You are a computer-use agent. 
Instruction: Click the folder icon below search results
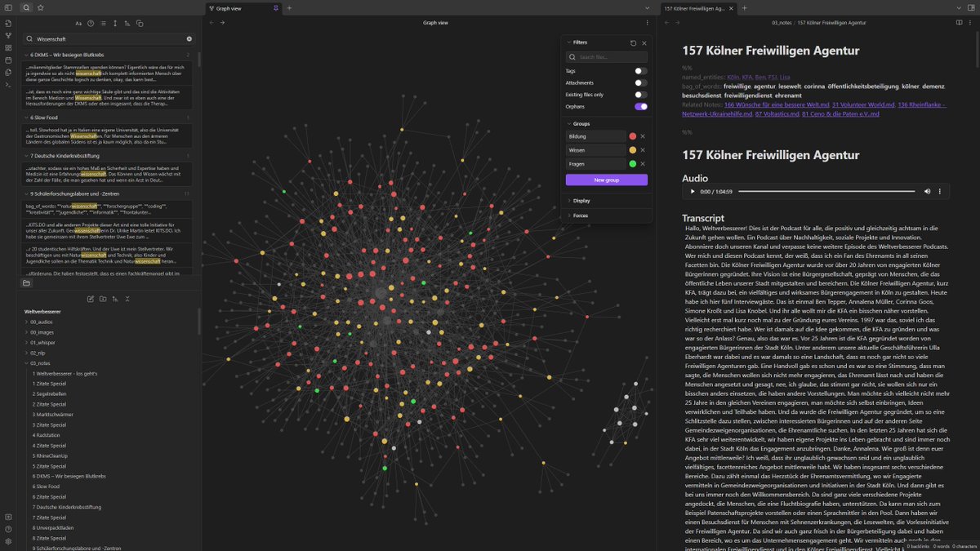pos(27,283)
